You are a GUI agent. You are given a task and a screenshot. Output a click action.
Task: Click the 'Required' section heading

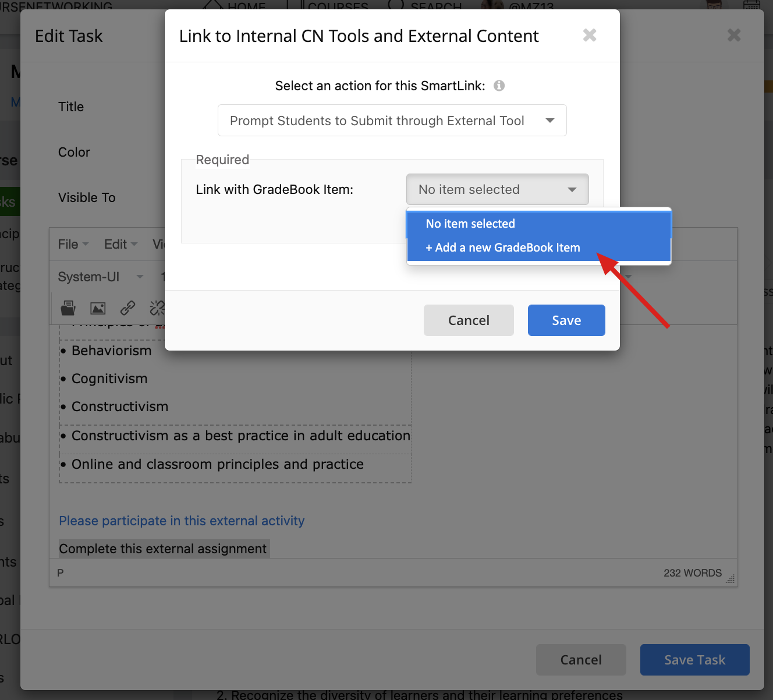pyautogui.click(x=222, y=160)
